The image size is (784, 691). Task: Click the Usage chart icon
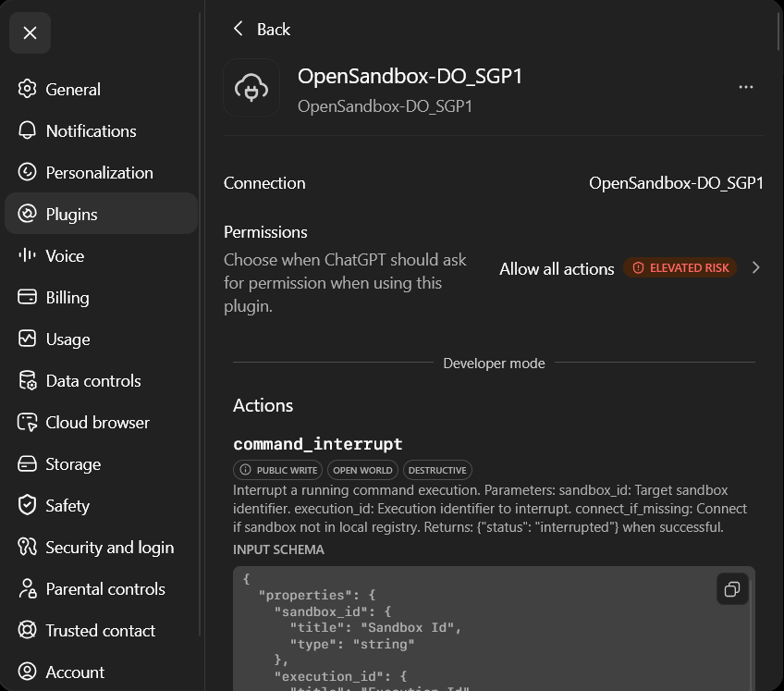click(x=27, y=339)
